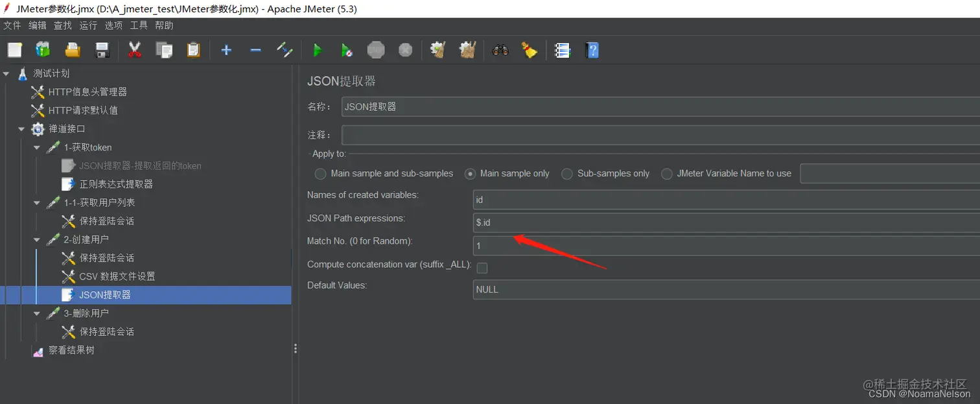Select Sub-samples only radio button
Image resolution: width=980 pixels, height=404 pixels.
567,174
